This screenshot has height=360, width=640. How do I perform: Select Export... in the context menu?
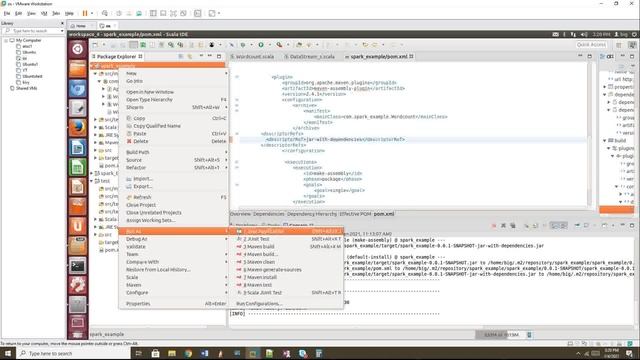pyautogui.click(x=173, y=187)
